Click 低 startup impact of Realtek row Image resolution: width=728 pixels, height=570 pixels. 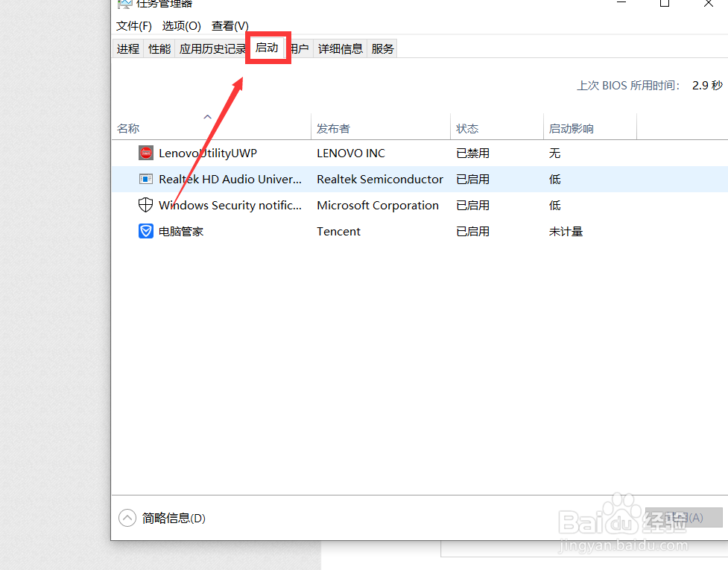555,179
